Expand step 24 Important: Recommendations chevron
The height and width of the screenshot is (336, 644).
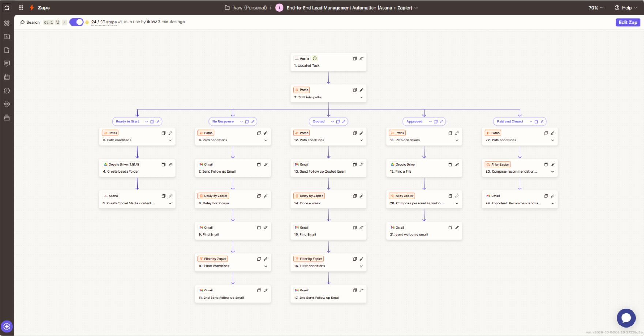point(553,203)
